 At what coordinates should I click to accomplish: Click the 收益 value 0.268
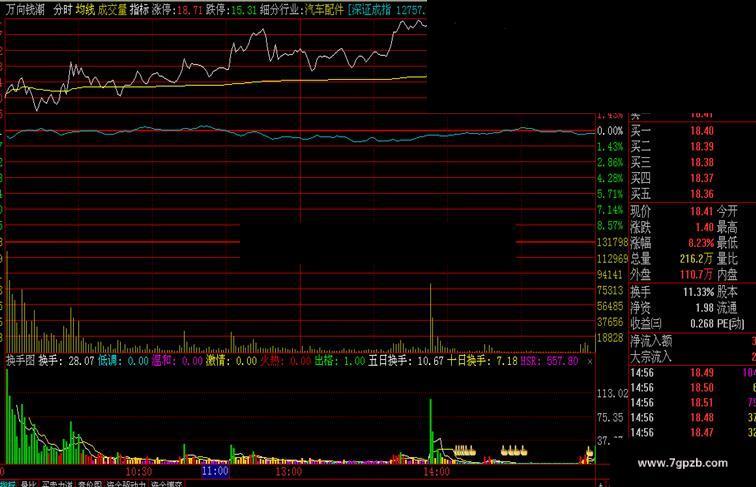click(x=702, y=324)
